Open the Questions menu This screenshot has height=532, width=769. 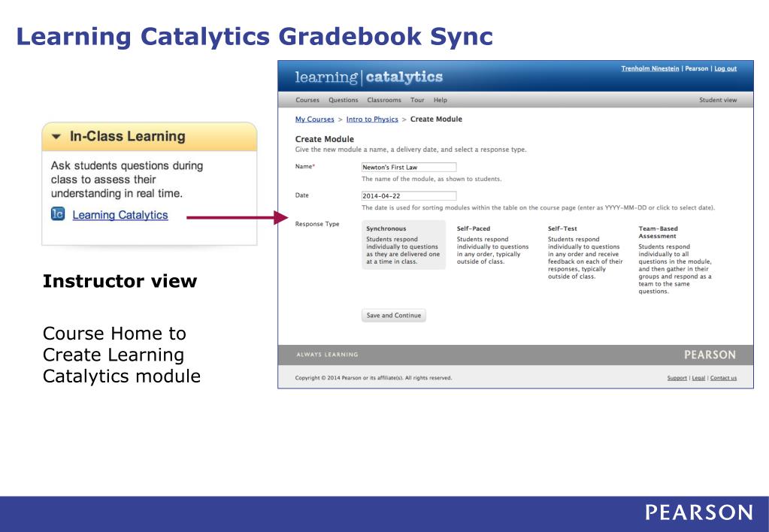[344, 100]
